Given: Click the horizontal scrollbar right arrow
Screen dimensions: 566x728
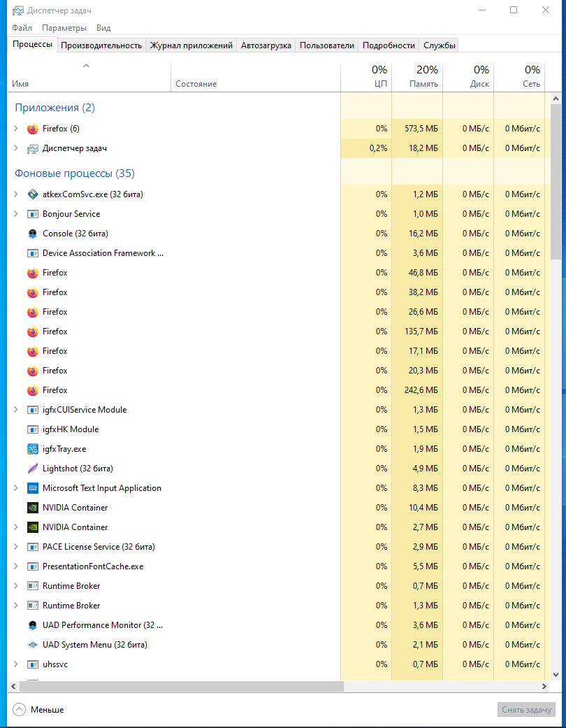Looking at the screenshot, I should tap(544, 686).
